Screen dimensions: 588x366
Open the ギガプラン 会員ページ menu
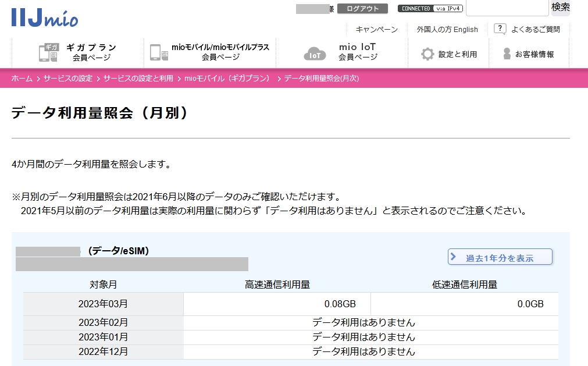78,52
